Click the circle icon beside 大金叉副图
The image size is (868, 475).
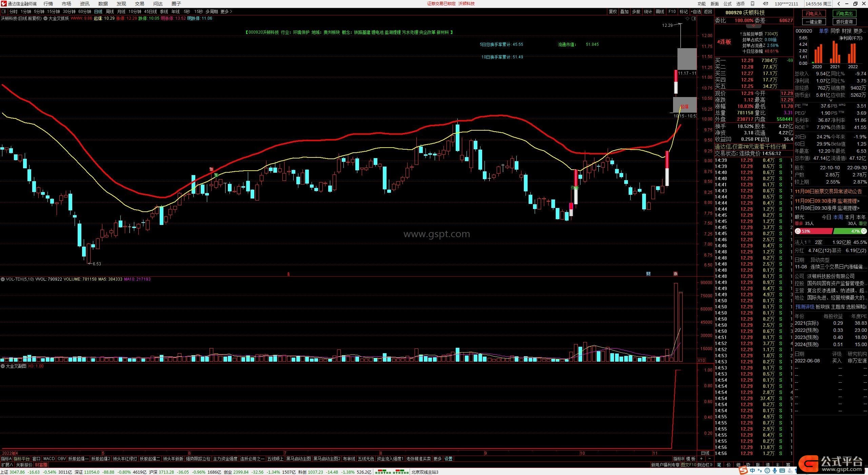(3, 366)
